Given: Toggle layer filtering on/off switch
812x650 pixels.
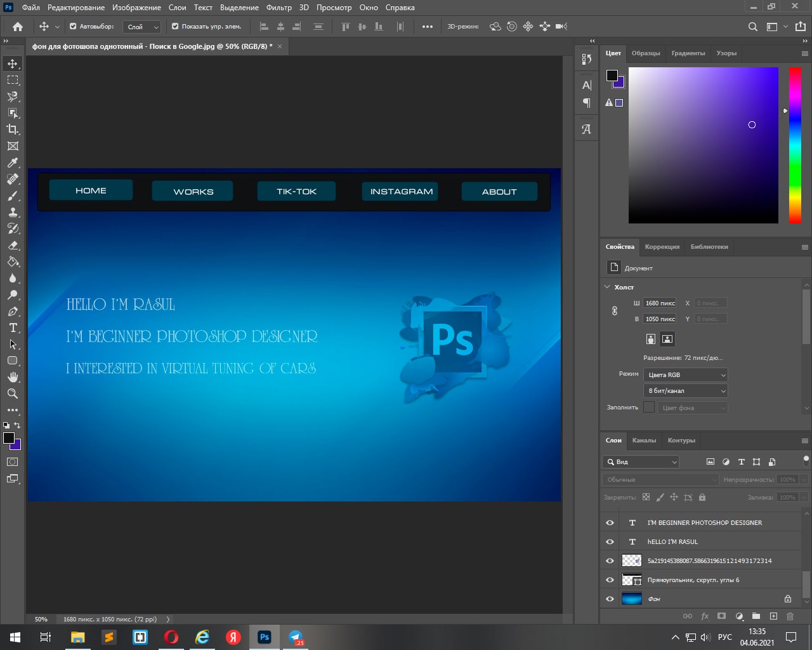Looking at the screenshot, I should click(806, 460).
